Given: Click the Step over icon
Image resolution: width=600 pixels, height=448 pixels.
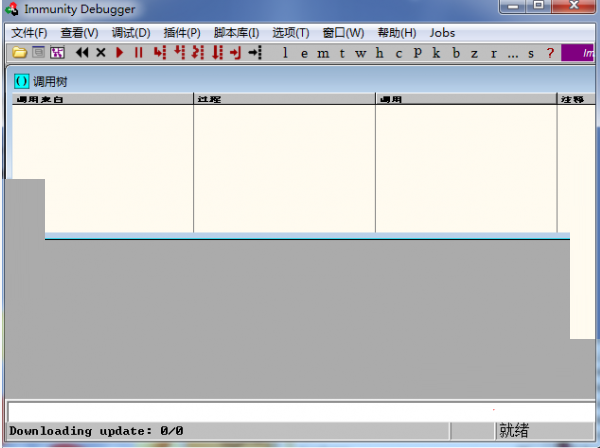Looking at the screenshot, I should coord(179,52).
